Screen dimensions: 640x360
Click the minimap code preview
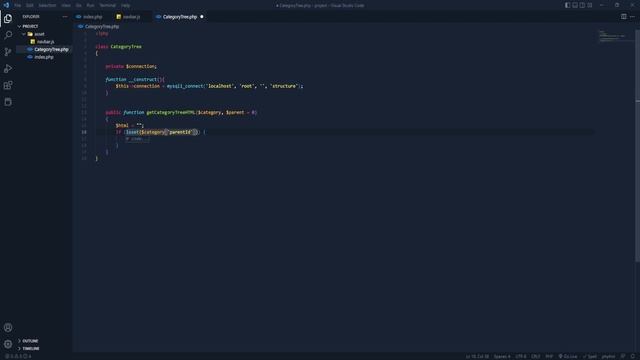[614, 36]
